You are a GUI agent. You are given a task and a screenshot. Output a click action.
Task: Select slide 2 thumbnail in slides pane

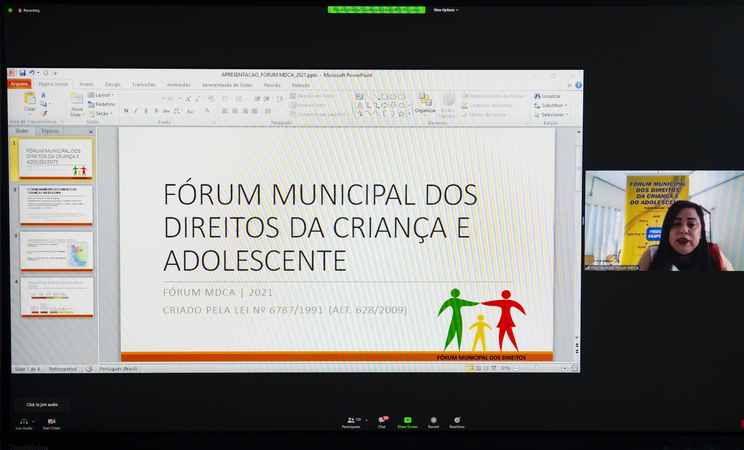pyautogui.click(x=56, y=205)
